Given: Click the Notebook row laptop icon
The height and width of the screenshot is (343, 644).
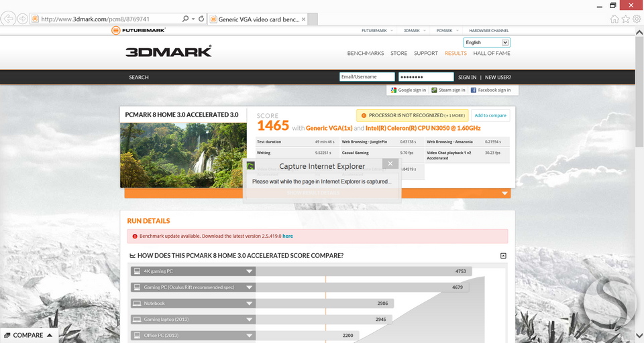Looking at the screenshot, I should (137, 303).
